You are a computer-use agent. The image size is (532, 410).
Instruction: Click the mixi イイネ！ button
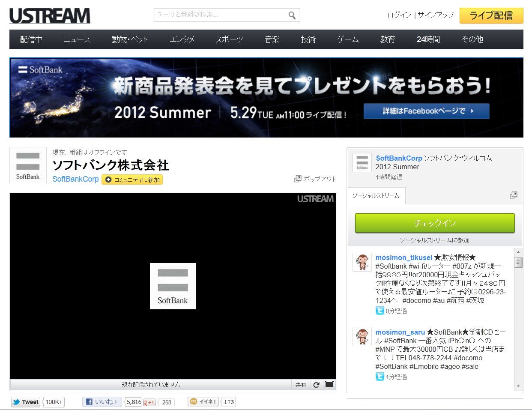coord(203,401)
